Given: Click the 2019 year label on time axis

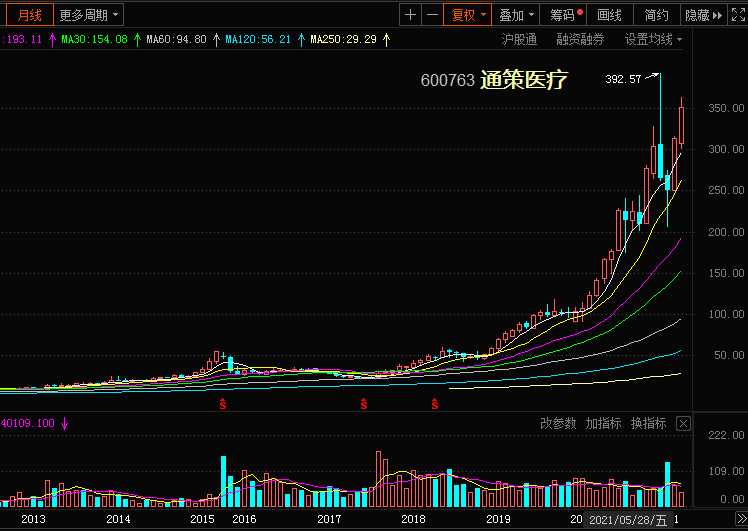Looking at the screenshot, I should click(x=498, y=519).
